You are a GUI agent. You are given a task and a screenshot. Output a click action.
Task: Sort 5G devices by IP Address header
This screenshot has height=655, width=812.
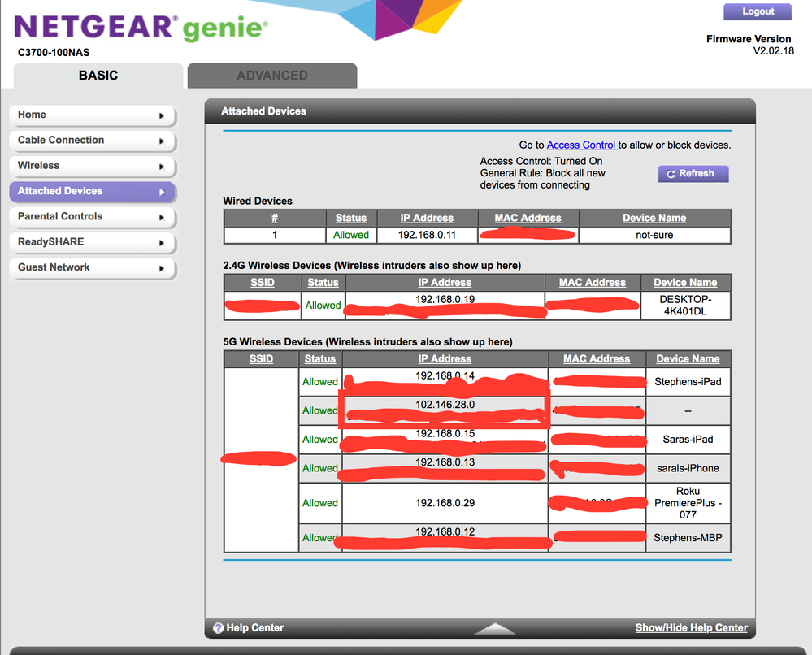[445, 358]
